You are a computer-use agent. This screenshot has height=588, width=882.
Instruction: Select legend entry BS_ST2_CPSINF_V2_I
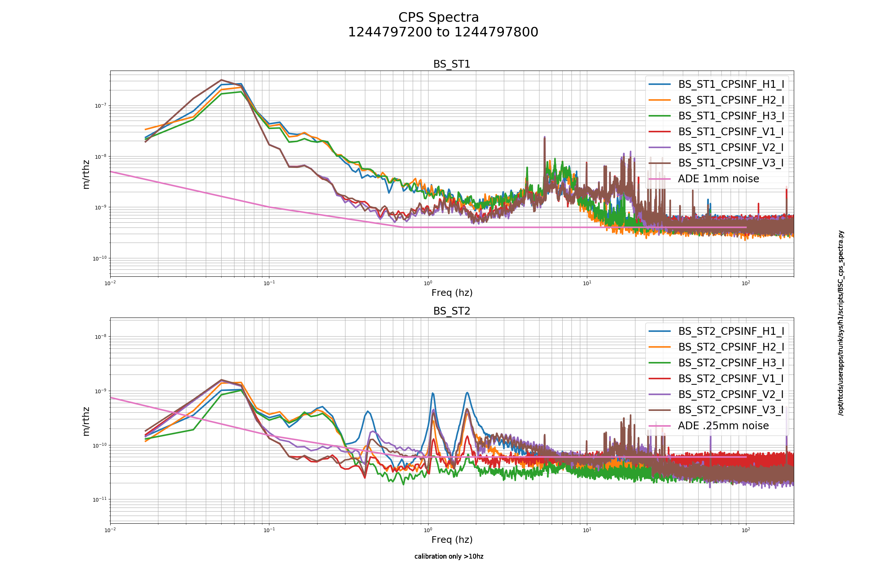(731, 394)
